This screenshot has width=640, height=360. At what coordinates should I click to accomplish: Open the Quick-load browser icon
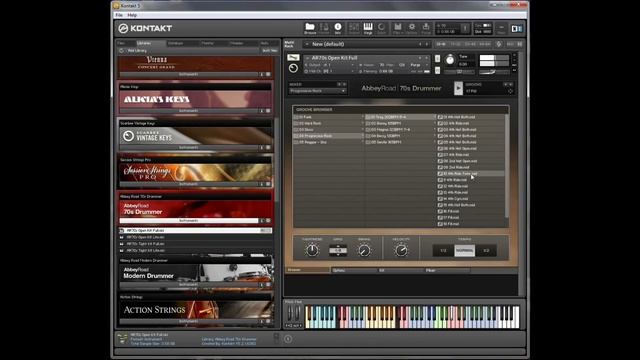381,28
